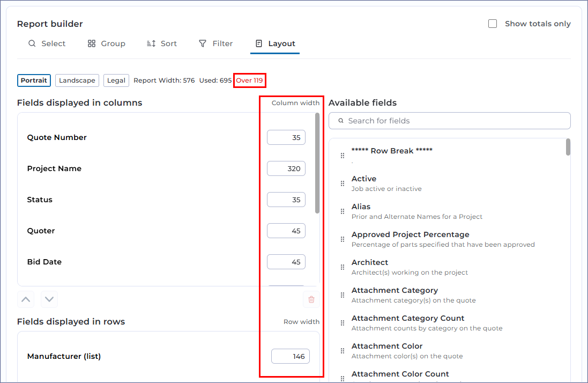
Task: Grab drag handle for Approved Project Percentage
Action: point(343,239)
